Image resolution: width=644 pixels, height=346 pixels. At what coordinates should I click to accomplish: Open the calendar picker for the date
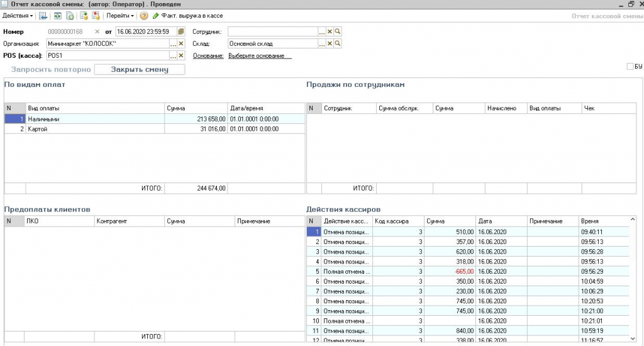180,31
